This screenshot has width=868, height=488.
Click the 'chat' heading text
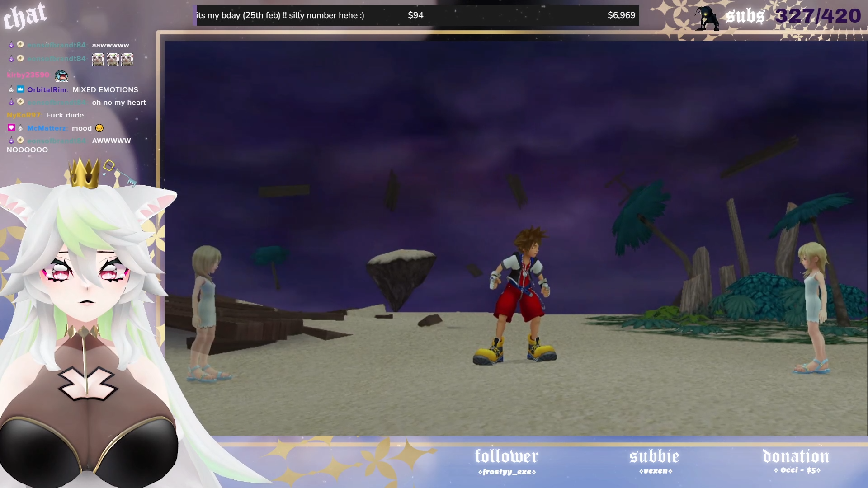(x=25, y=16)
